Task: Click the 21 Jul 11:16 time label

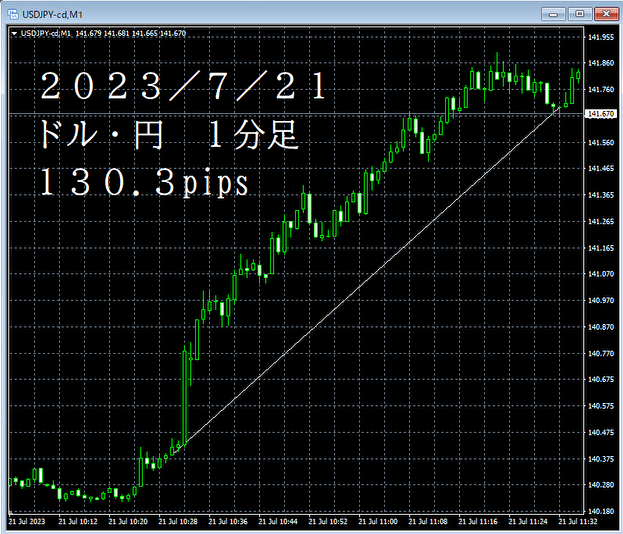Action: 478,521
